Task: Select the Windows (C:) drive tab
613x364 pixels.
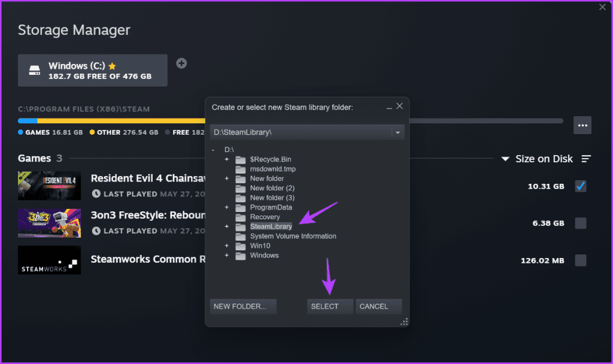Action: tap(93, 71)
